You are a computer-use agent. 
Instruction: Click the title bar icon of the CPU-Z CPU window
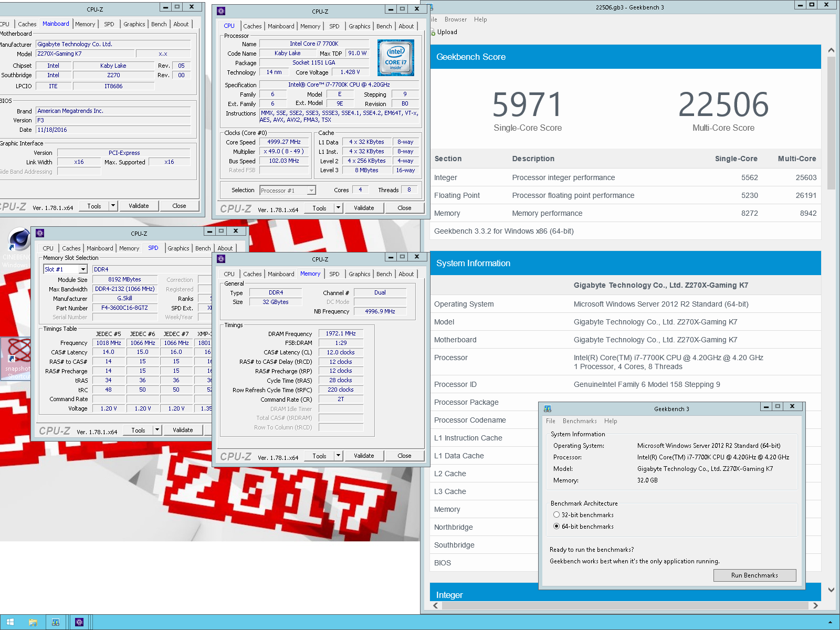coord(221,11)
